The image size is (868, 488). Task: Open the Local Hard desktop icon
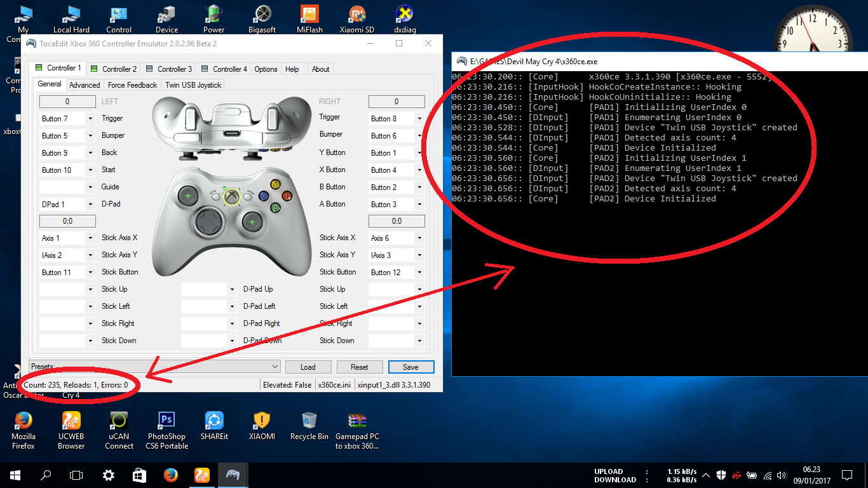pos(71,18)
